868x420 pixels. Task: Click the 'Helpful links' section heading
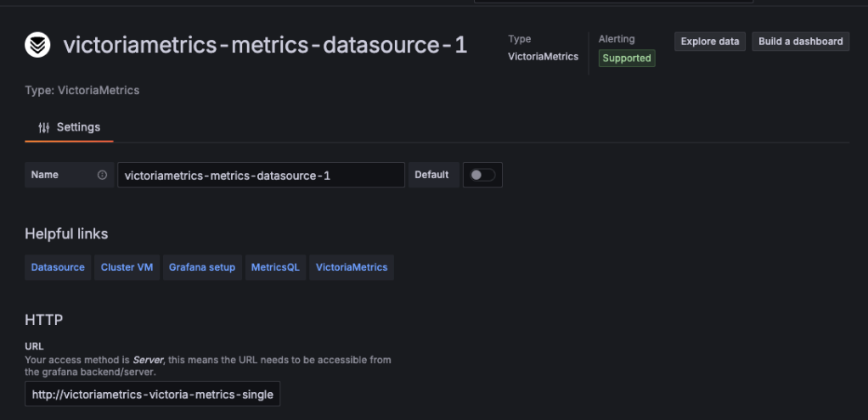66,234
